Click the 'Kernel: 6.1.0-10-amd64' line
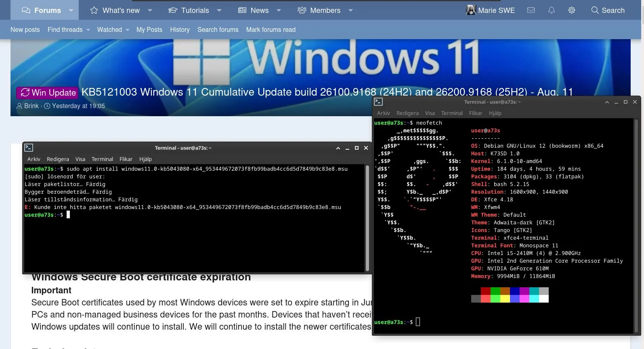 point(506,161)
